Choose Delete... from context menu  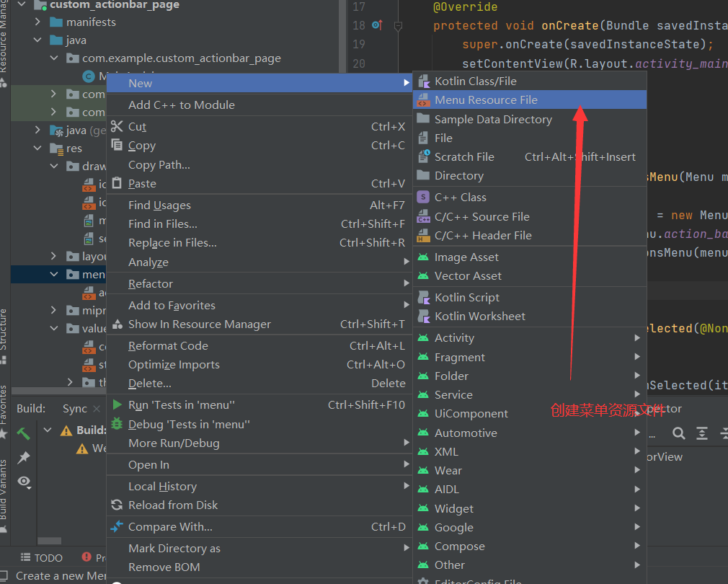point(259,384)
